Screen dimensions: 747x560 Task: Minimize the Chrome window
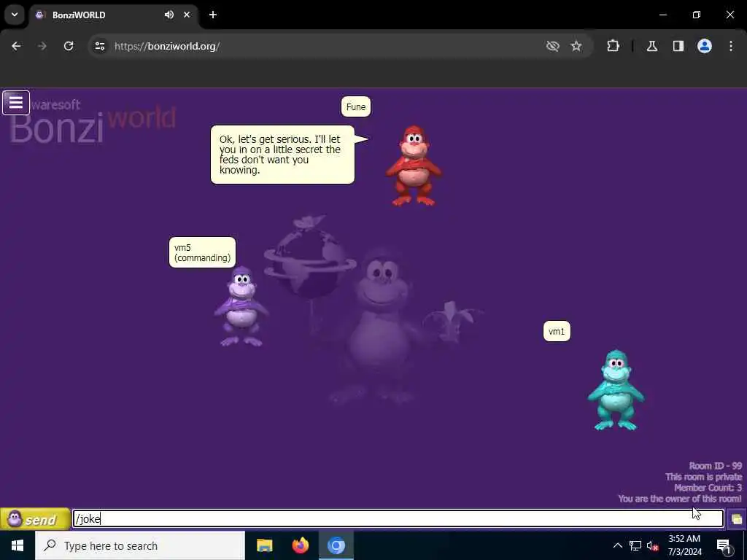click(663, 15)
